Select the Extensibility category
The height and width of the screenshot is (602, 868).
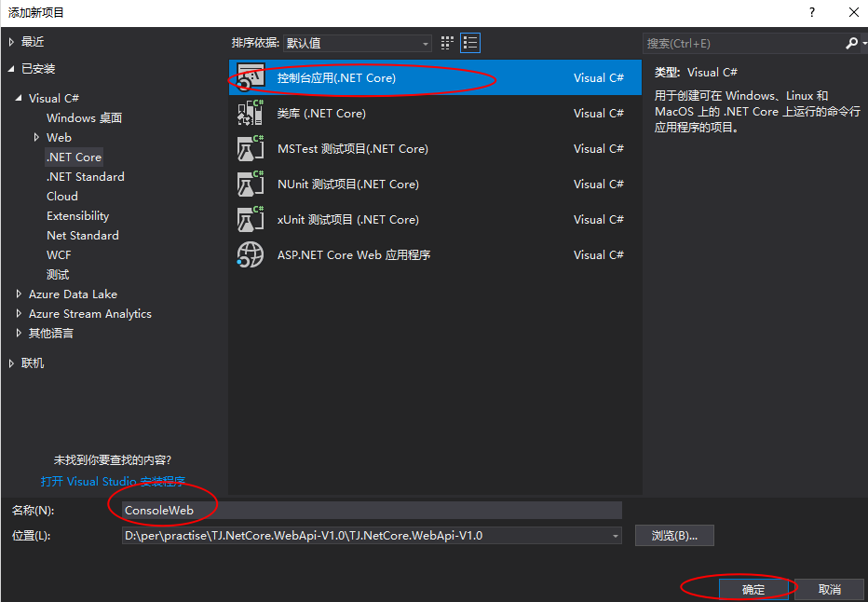point(78,216)
